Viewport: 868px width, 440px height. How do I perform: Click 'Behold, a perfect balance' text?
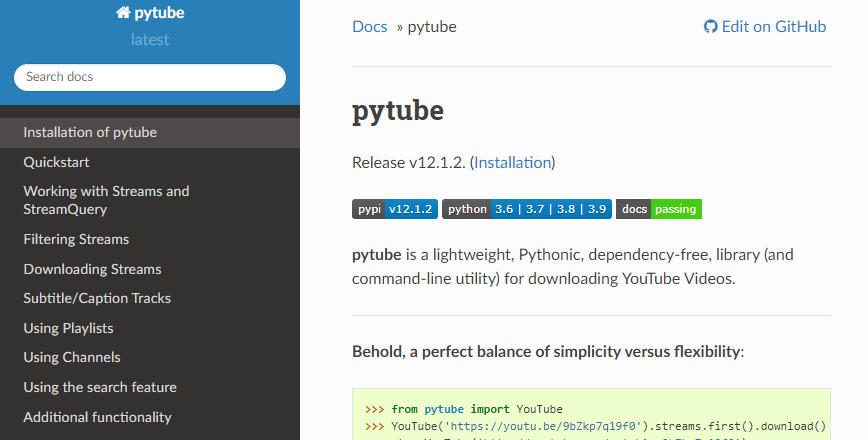click(548, 351)
